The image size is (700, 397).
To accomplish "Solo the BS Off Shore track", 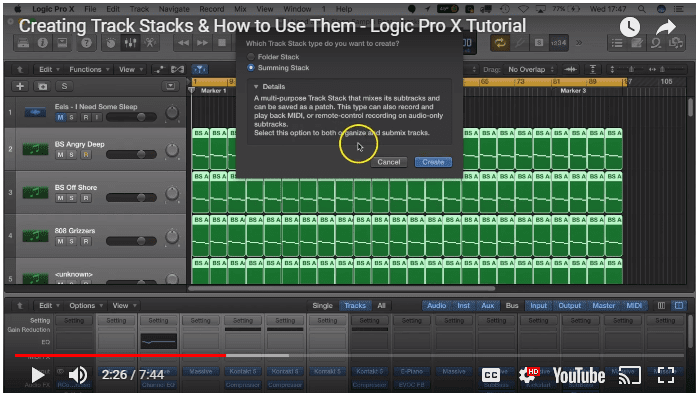I will click(x=71, y=198).
